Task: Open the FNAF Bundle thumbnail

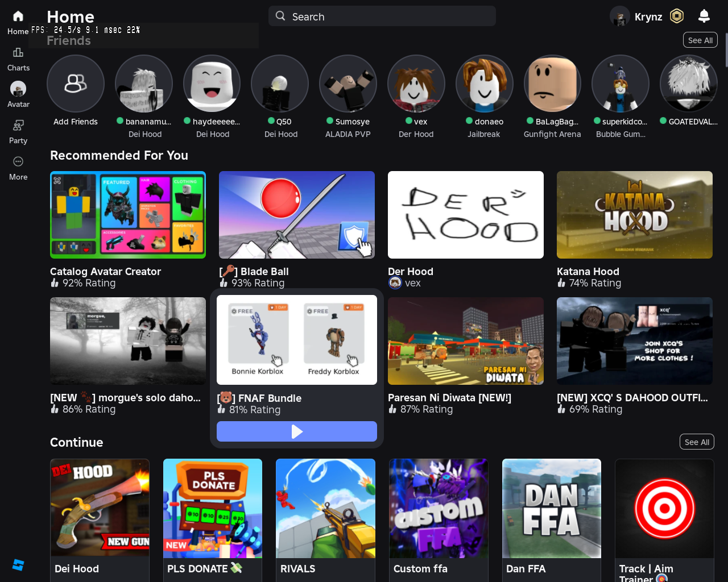Action: (297, 340)
